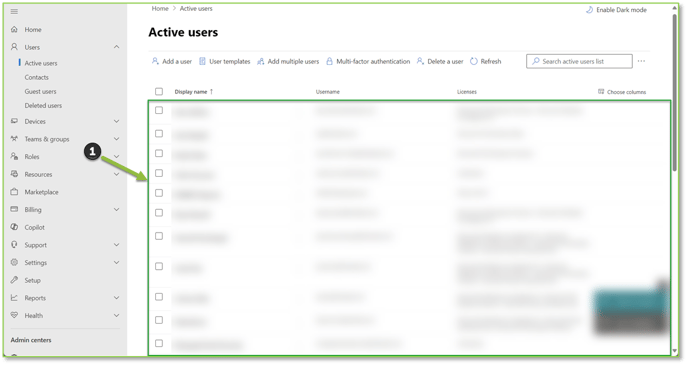This screenshot has height=365, width=687.
Task: Select Guest users in the sidebar
Action: coord(40,92)
